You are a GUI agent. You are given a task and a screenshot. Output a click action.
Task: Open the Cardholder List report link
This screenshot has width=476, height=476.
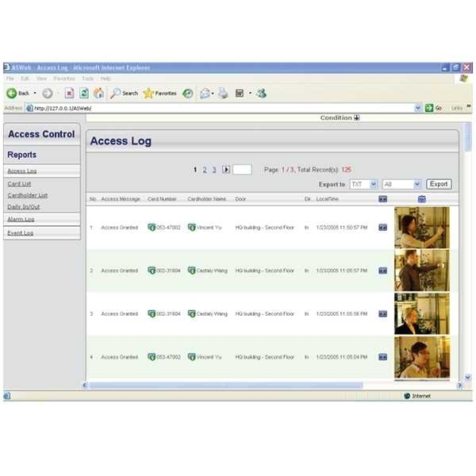(28, 195)
